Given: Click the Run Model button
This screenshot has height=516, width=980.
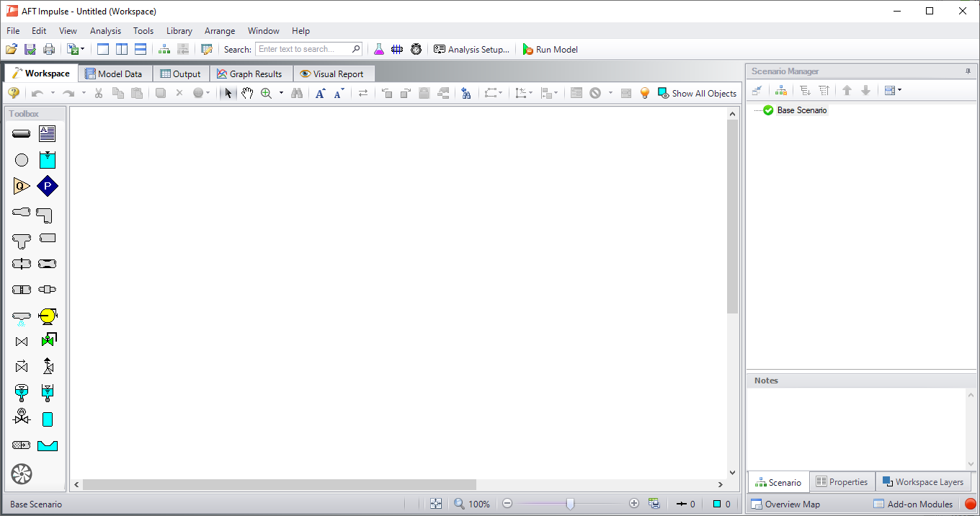Looking at the screenshot, I should [x=550, y=50].
